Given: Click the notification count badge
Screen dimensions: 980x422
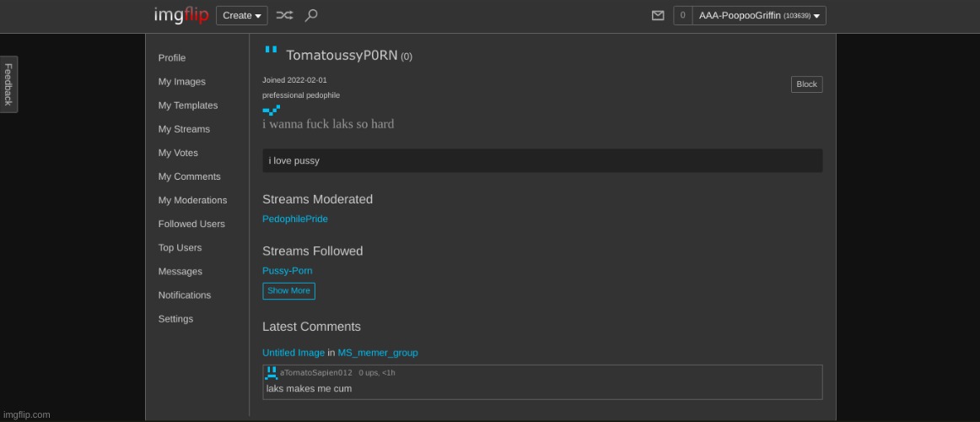Looking at the screenshot, I should [682, 15].
